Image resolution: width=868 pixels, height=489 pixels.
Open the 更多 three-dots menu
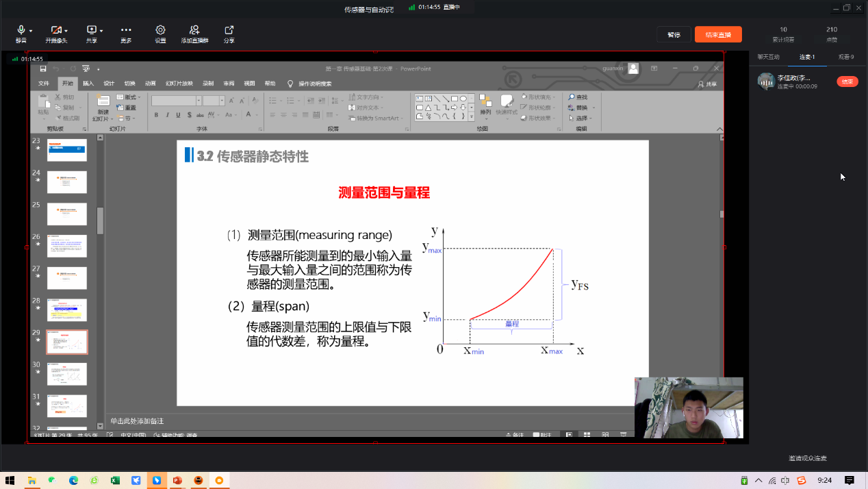(x=126, y=31)
